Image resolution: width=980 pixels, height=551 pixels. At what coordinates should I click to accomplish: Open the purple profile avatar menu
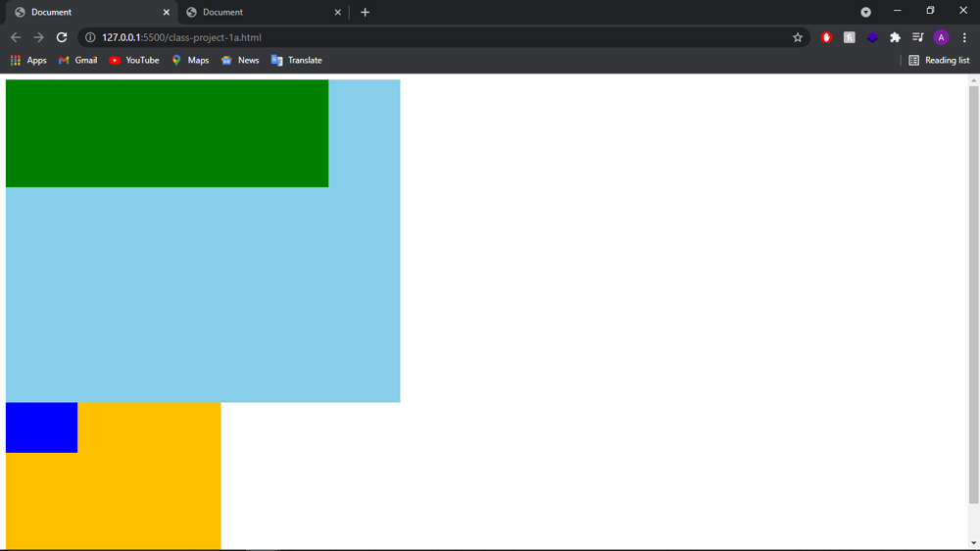coord(941,37)
